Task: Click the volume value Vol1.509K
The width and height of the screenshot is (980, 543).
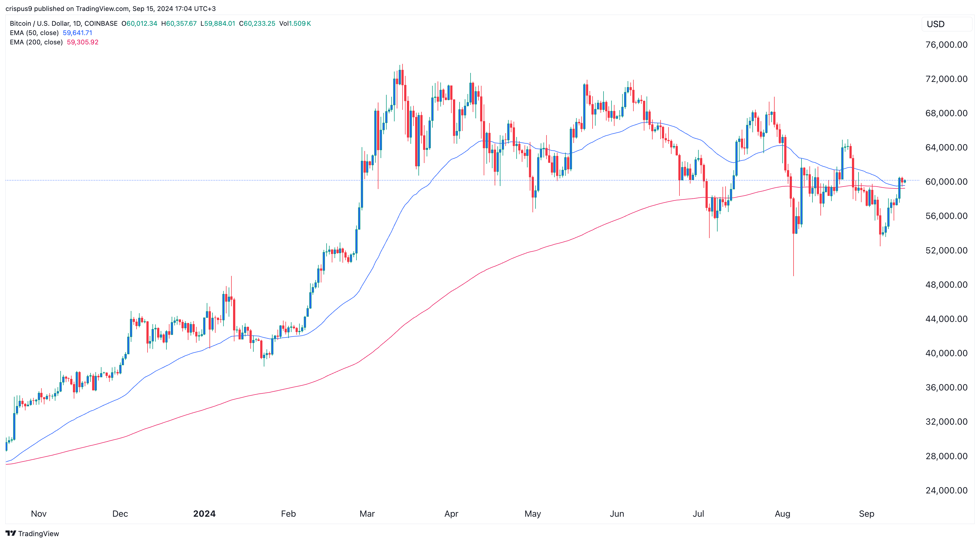Action: pyautogui.click(x=295, y=23)
